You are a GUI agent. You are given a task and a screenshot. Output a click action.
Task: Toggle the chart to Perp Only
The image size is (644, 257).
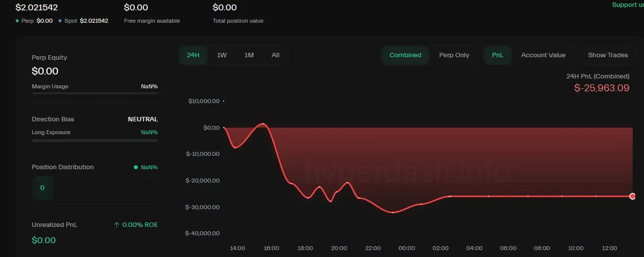(x=454, y=55)
